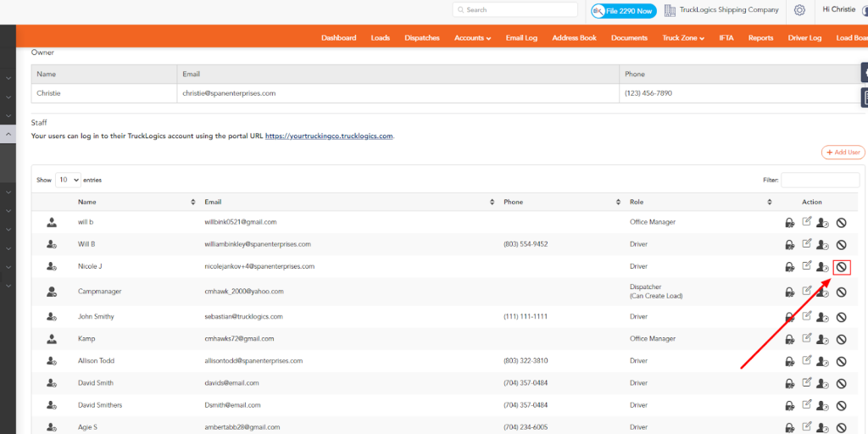Click Allison Todd's phone (803) 322-3810

click(x=526, y=360)
